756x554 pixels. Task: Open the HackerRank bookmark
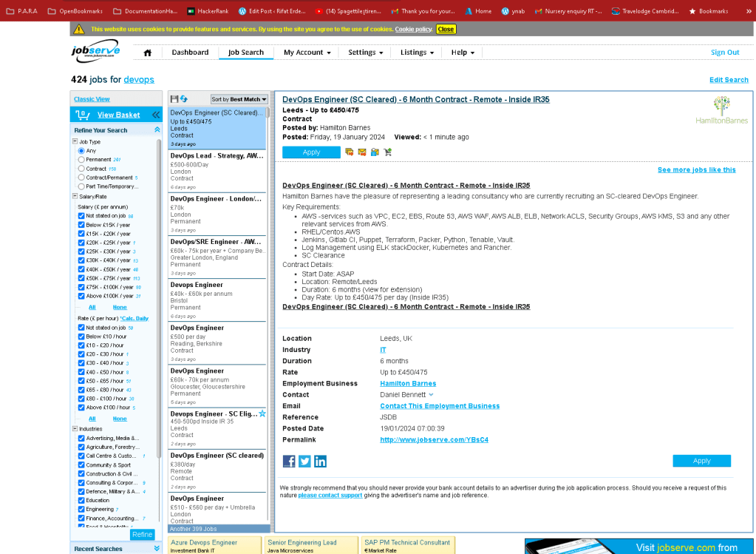click(x=208, y=10)
